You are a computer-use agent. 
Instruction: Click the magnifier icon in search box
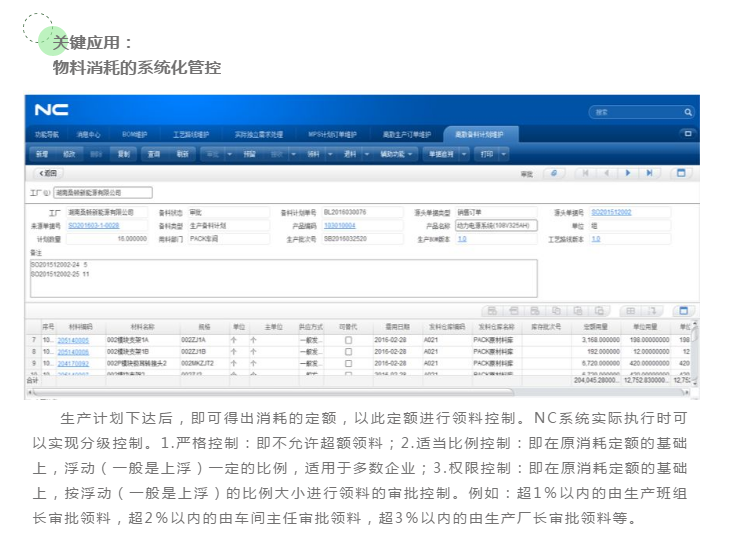688,112
